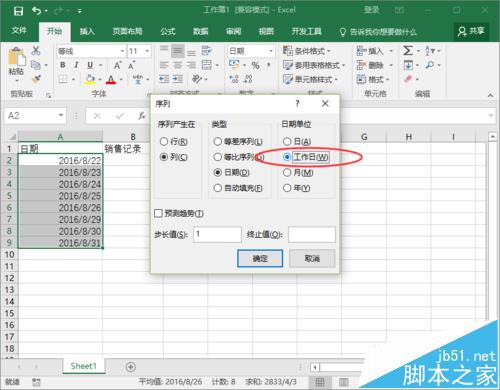Viewport: 500px width, 390px height.
Task: Open the font name dropdown
Action: click(x=122, y=51)
